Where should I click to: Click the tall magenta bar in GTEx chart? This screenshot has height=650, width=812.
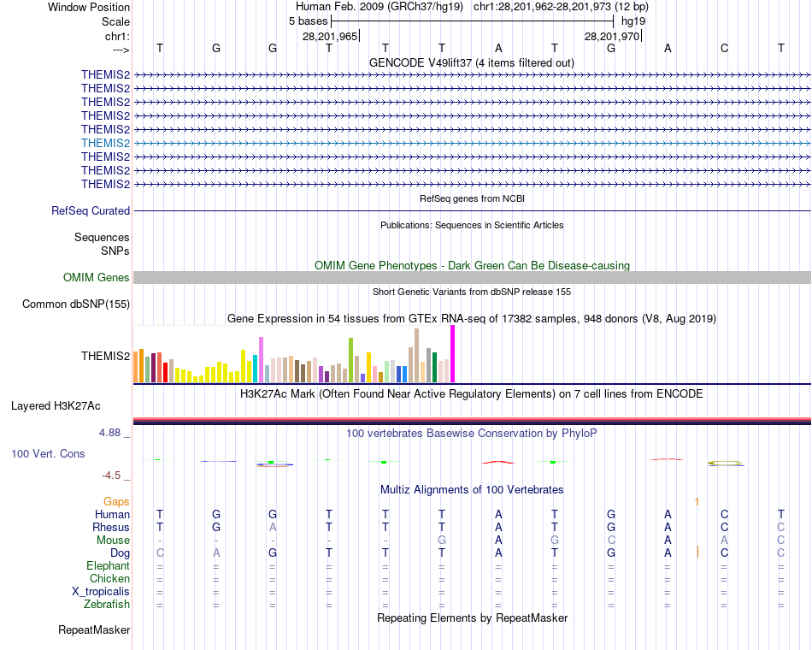453,353
